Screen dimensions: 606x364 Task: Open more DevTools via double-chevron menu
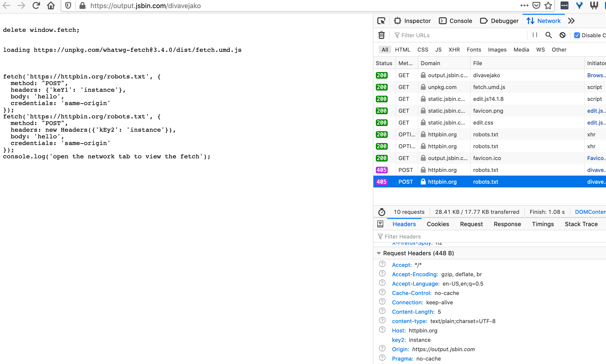571,21
